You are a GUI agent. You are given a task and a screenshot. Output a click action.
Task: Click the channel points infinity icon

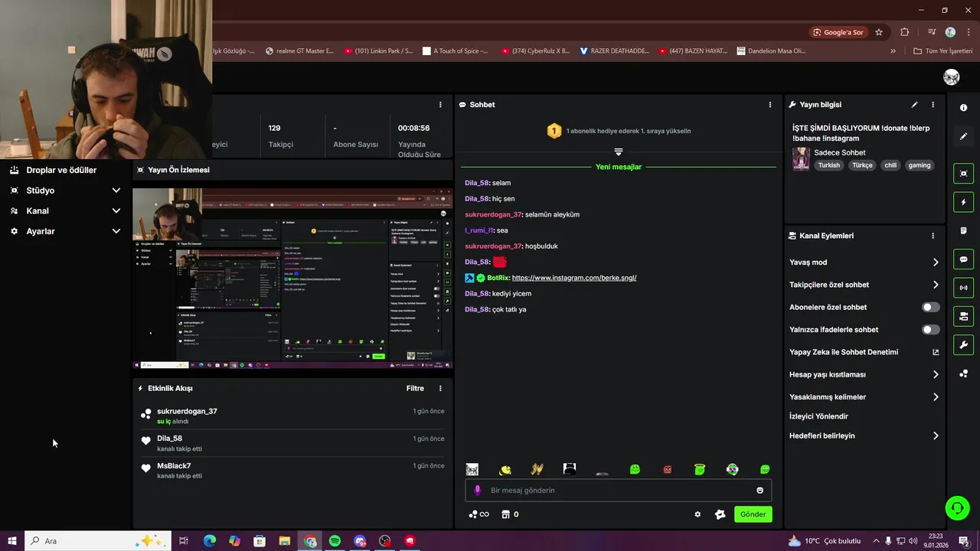click(479, 514)
